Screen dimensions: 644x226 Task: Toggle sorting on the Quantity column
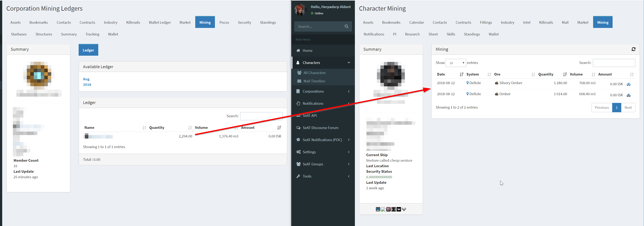tap(546, 74)
